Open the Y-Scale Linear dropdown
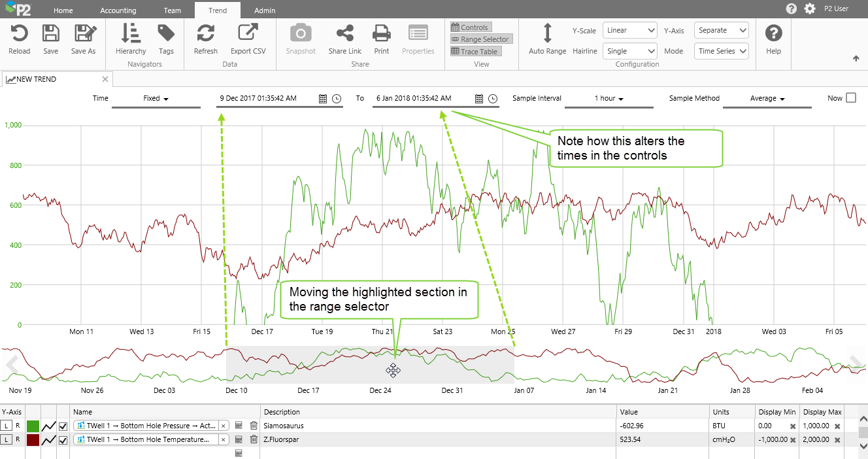Screen dimensions: 868x459 point(629,30)
